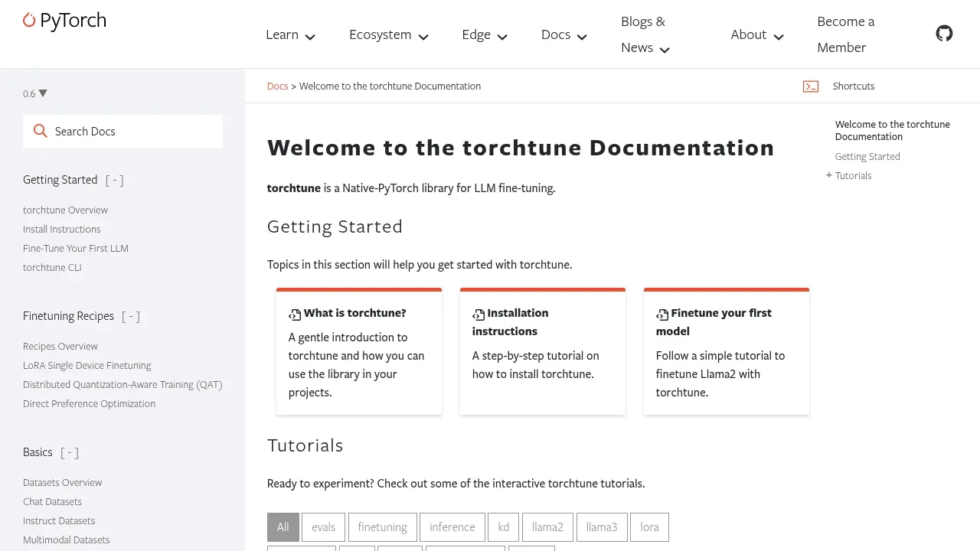Image resolution: width=980 pixels, height=551 pixels.
Task: Open the PyTorch GitHub icon
Action: (x=944, y=34)
